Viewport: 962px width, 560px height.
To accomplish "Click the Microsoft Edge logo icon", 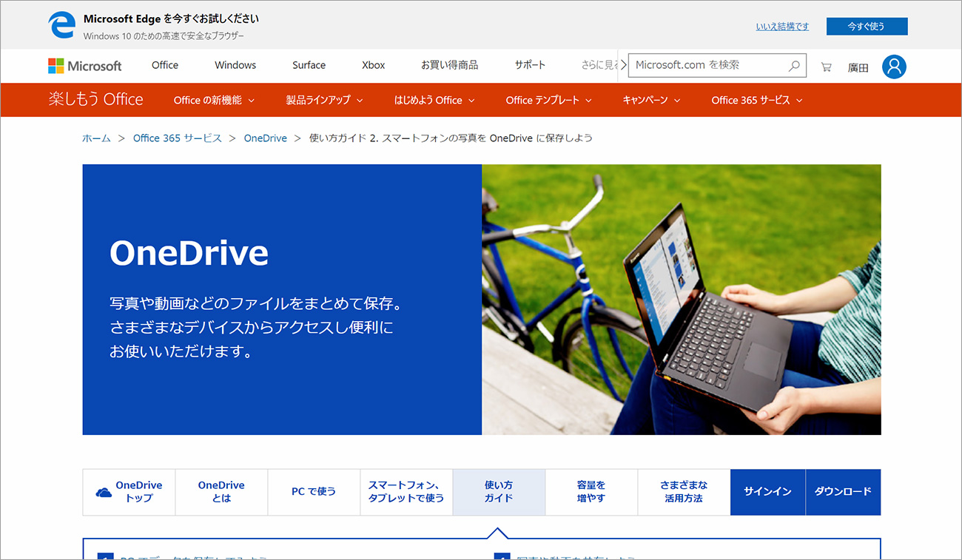I will (x=62, y=25).
